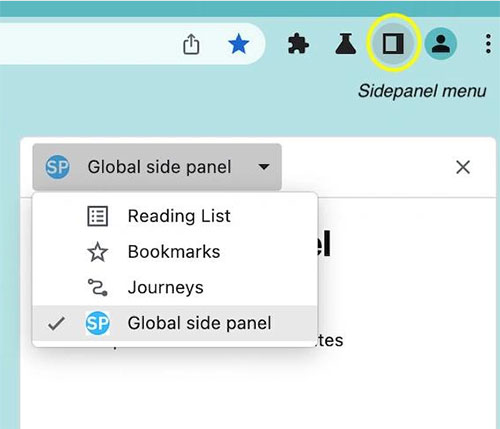The image size is (500, 429).
Task: Open the Chrome three-dot menu
Action: 488,44
